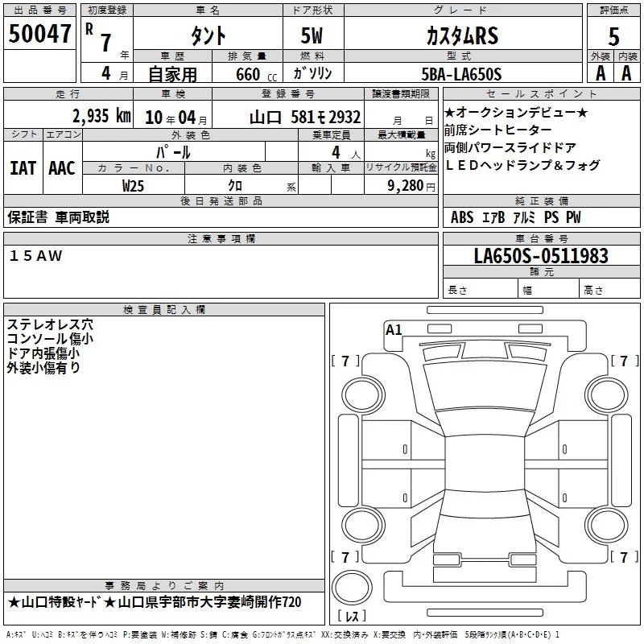Click the door type 5W value
Screen dimensions: 644x644
(312, 35)
